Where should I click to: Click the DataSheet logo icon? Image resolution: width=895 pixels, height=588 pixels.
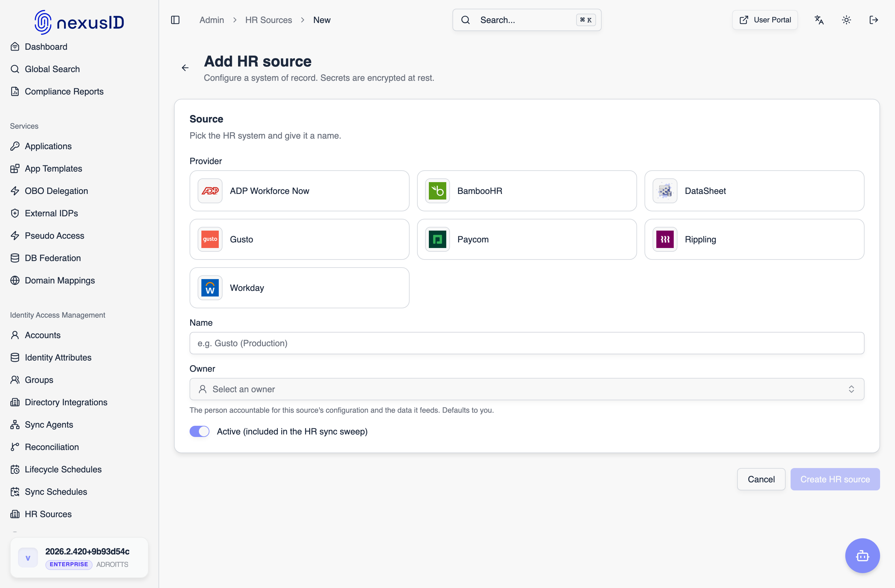(665, 191)
